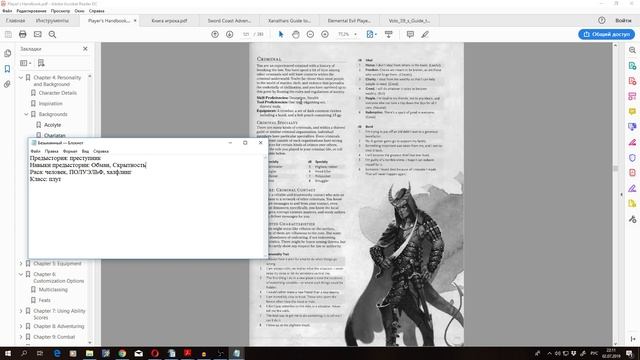Collapse Chapter 4 Personality and Background
This screenshot has height=360, width=640.
[x=21, y=77]
